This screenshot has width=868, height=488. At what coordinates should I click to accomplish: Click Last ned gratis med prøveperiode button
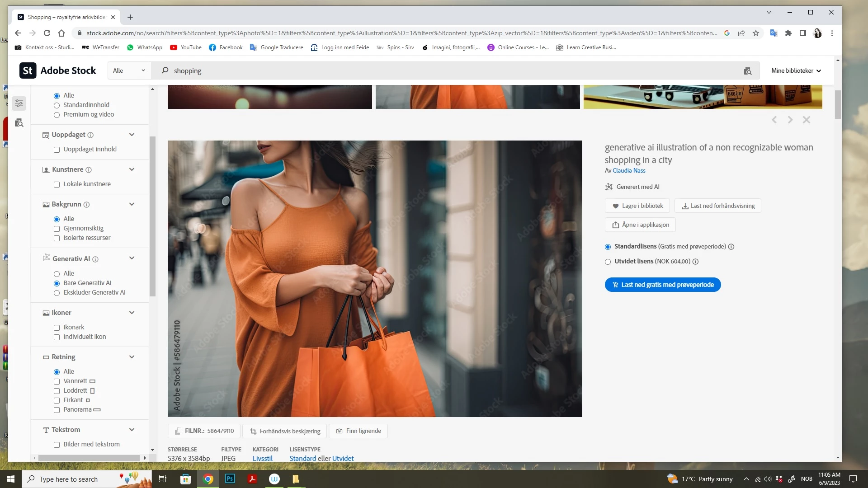click(x=662, y=285)
